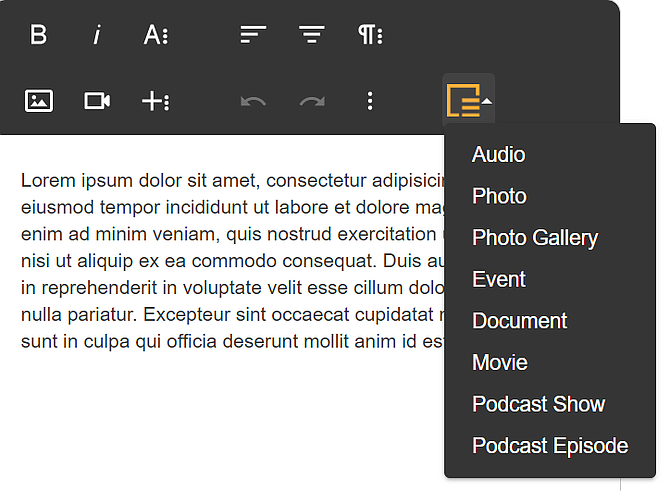Select the Podcast Show option
The height and width of the screenshot is (491, 670).
click(x=550, y=404)
